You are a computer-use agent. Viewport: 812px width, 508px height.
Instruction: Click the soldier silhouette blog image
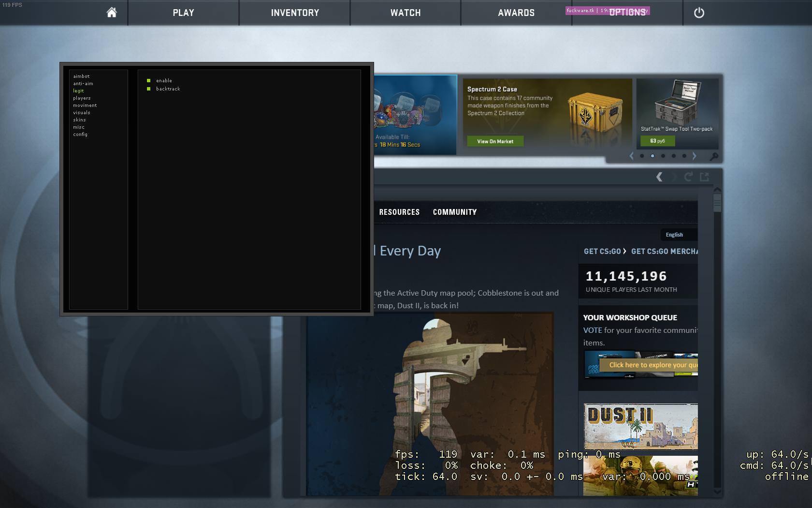pos(430,404)
